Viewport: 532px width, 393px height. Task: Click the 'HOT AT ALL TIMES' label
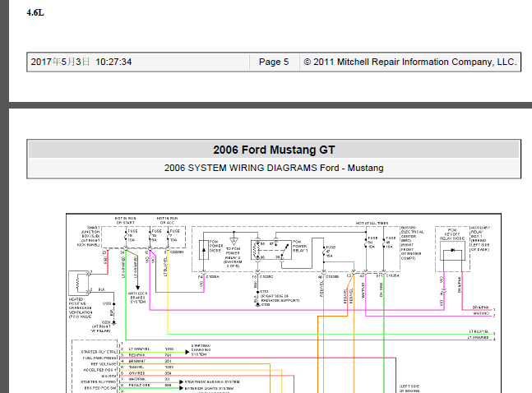(372, 223)
